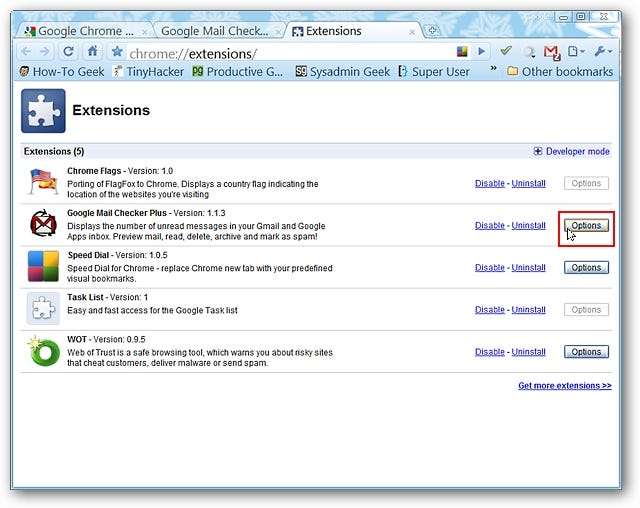Show hidden bookmarks with the chevron

pos(493,68)
